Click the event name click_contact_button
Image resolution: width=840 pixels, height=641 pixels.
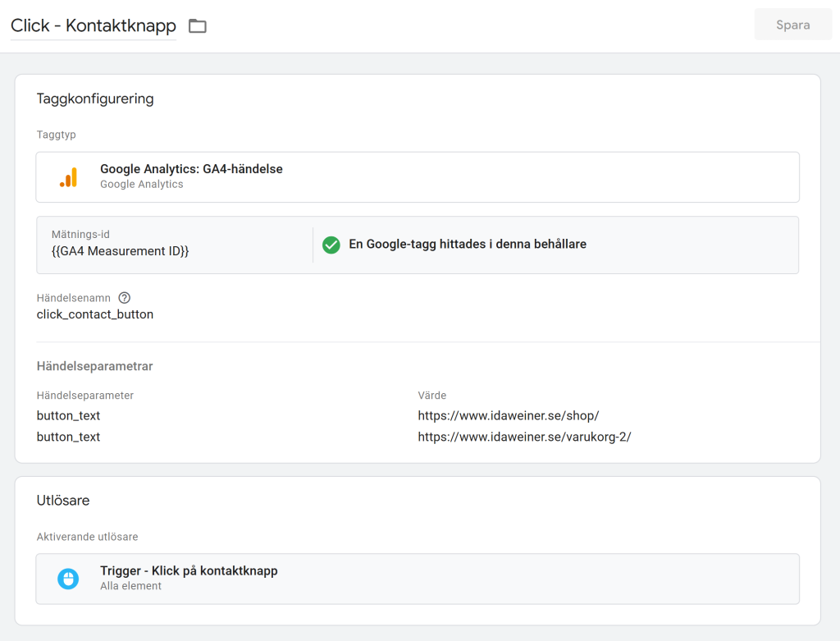coord(95,314)
